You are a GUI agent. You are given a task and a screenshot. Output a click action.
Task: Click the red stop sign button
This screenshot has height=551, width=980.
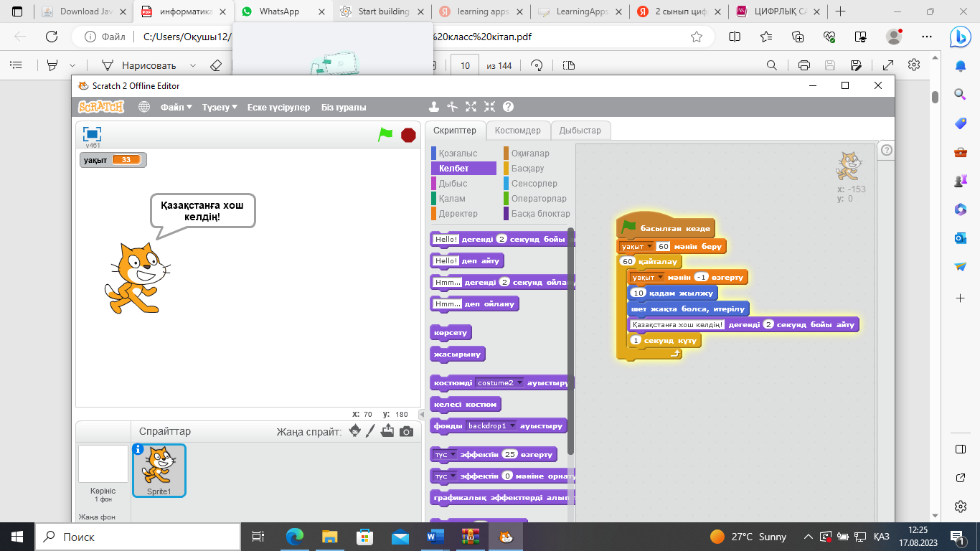pos(408,134)
